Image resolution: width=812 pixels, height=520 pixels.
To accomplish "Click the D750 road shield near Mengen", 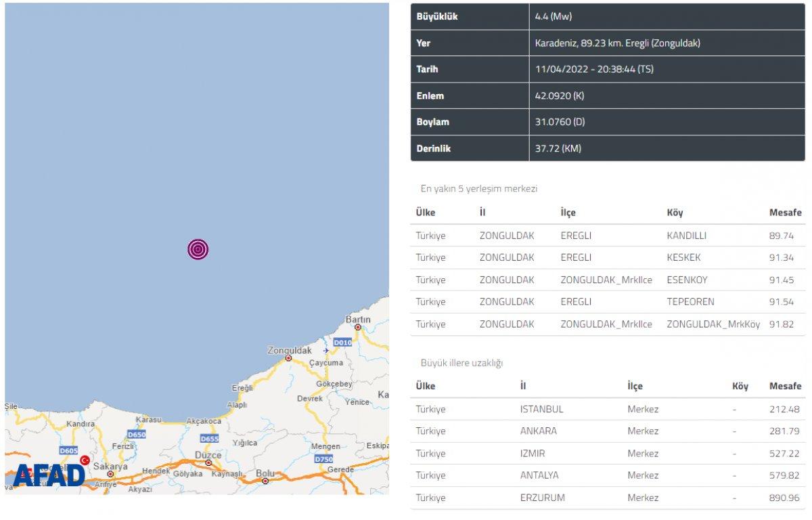I will click(x=325, y=458).
